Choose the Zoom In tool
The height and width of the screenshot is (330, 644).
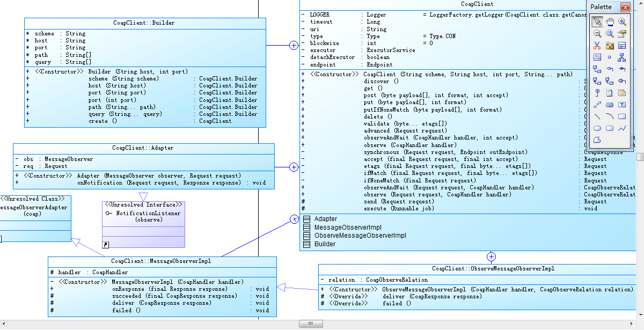pyautogui.click(x=621, y=21)
